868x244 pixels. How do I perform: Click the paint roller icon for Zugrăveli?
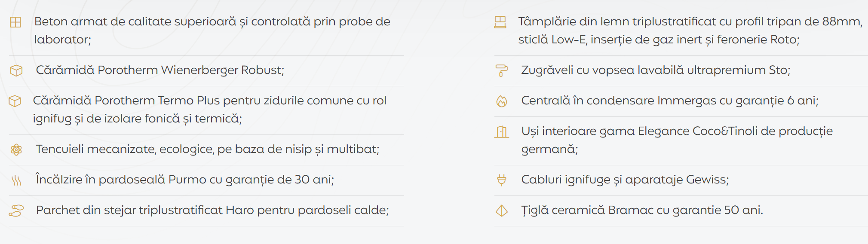pyautogui.click(x=502, y=70)
